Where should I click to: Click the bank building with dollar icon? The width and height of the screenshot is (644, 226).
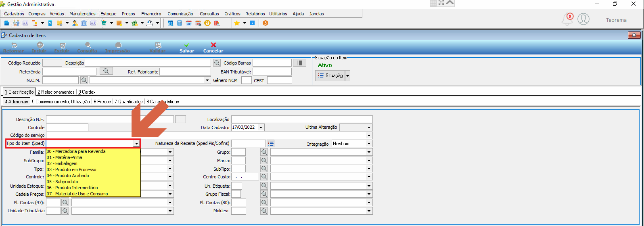(84, 23)
